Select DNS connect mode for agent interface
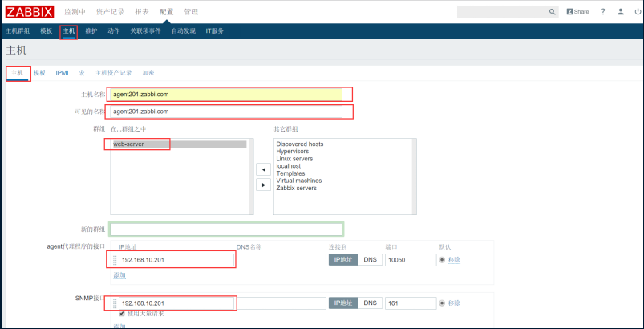This screenshot has height=329, width=644. coord(370,259)
